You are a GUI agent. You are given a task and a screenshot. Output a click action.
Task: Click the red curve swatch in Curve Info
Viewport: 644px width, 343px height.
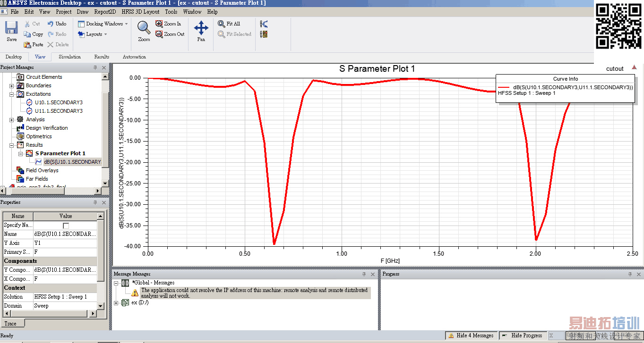(x=505, y=87)
